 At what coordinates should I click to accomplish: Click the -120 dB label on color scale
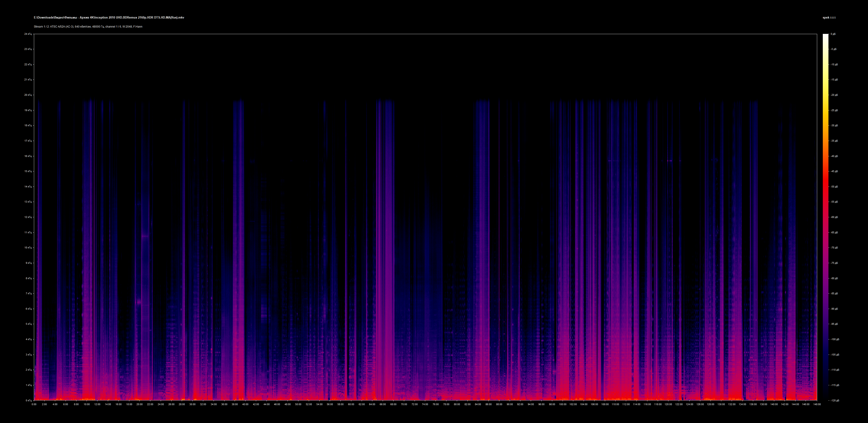tap(835, 400)
